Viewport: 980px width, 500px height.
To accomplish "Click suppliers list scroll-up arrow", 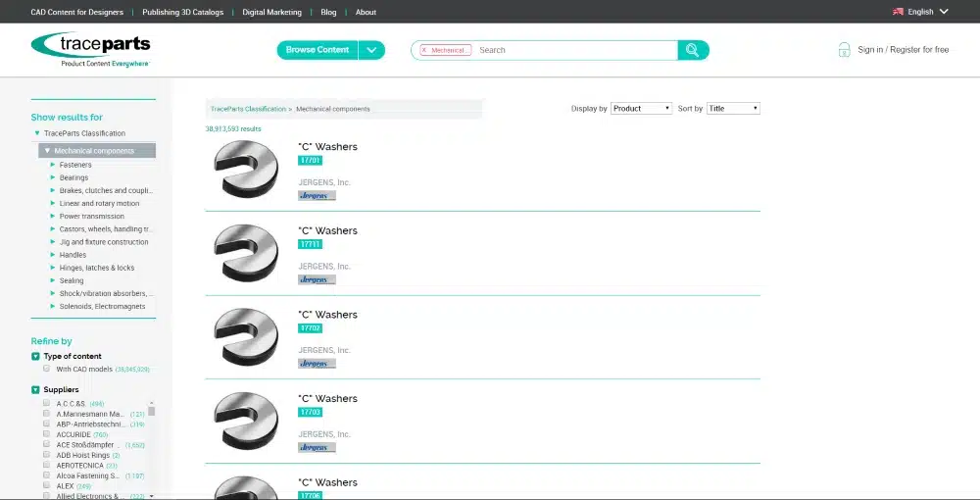I will 151,403.
